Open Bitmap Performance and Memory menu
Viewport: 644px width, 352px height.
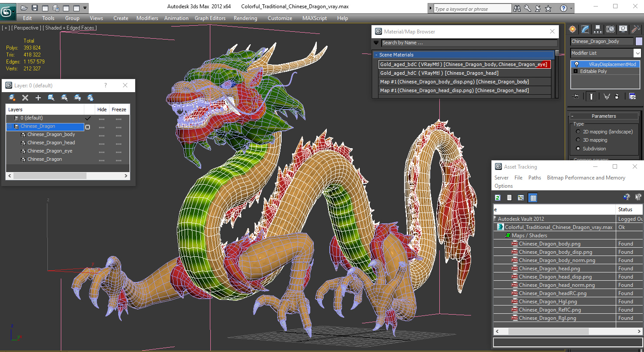(586, 178)
